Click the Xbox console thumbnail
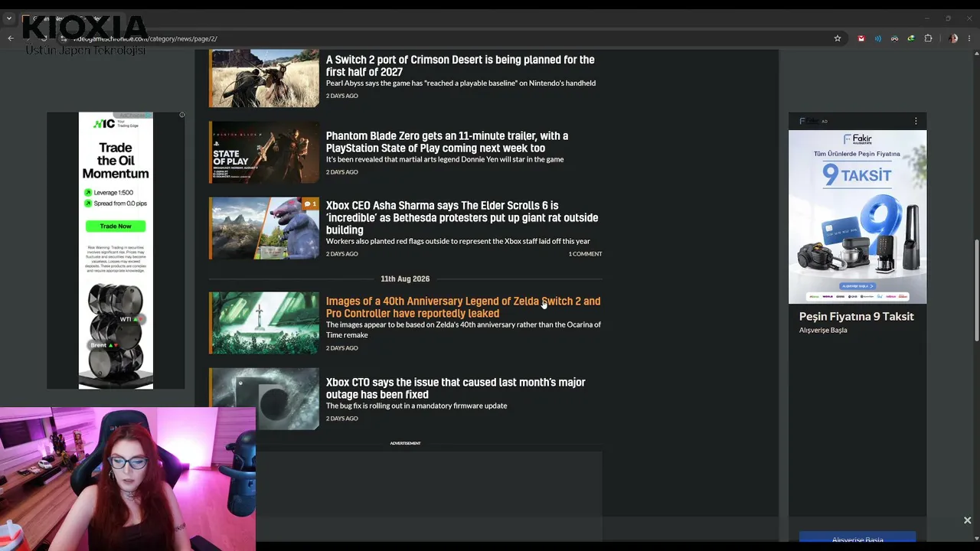 264,399
